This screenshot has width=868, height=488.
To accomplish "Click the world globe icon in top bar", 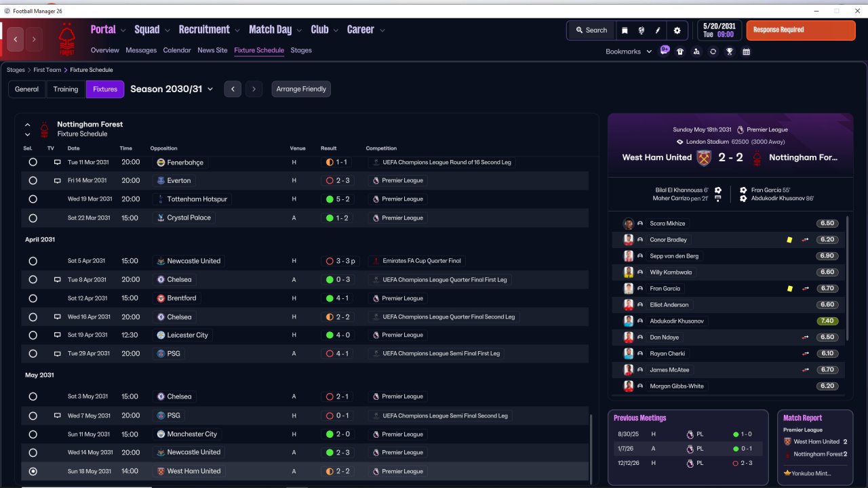I will click(x=641, y=30).
